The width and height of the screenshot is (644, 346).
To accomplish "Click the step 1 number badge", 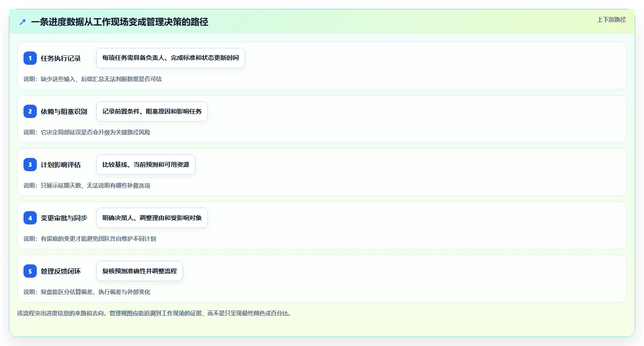I will (x=30, y=58).
